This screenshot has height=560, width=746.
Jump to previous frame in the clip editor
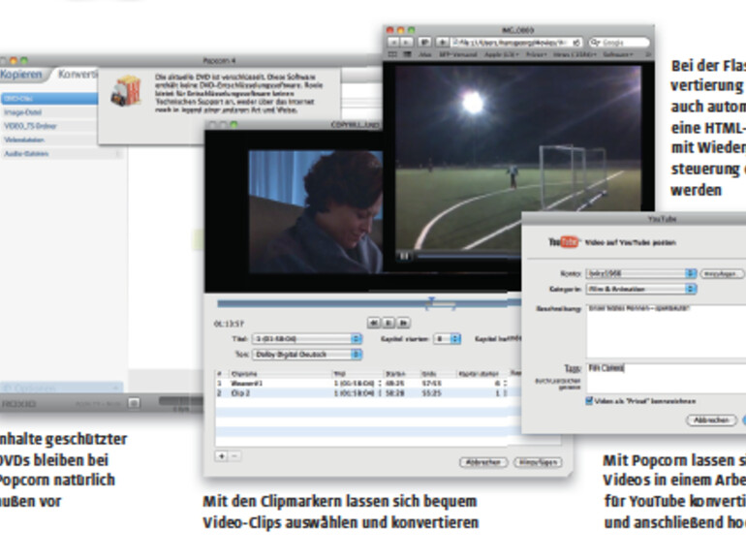[374, 323]
